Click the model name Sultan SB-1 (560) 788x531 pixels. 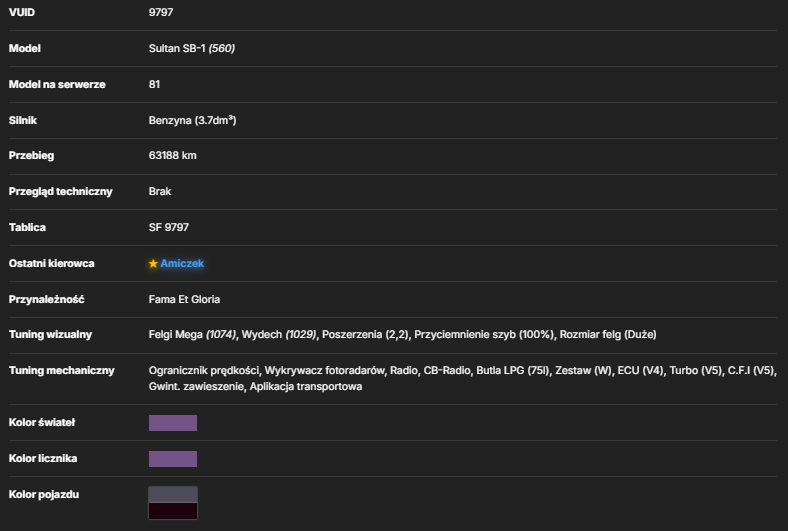(192, 48)
